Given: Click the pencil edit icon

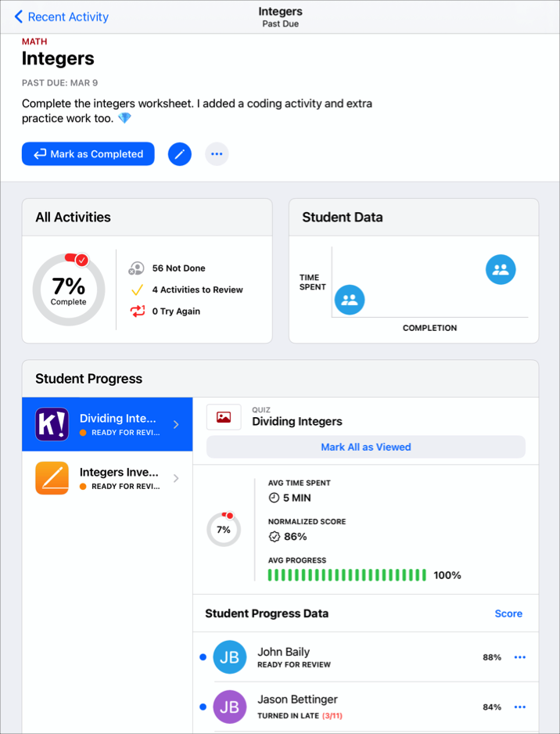Looking at the screenshot, I should pyautogui.click(x=179, y=154).
